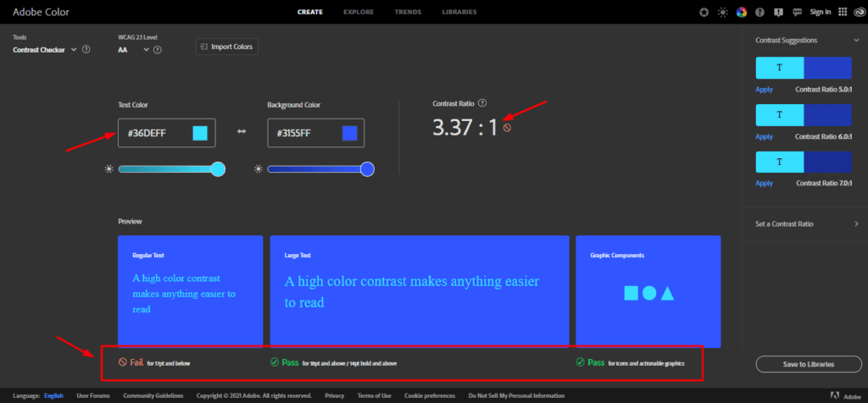Image resolution: width=868 pixels, height=403 pixels.
Task: Apply the 7.0:1 contrast suggestion
Action: click(x=764, y=184)
